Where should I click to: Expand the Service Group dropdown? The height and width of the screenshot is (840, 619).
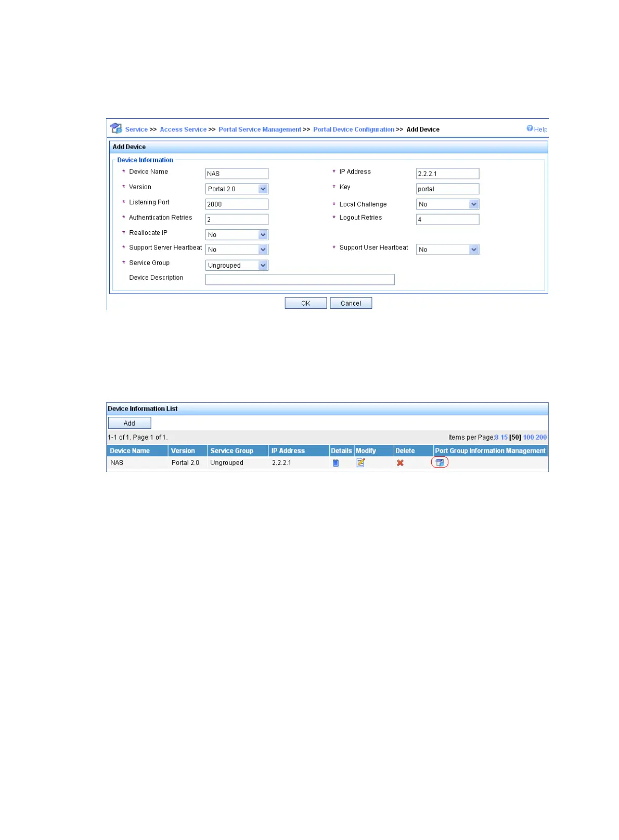pos(263,266)
